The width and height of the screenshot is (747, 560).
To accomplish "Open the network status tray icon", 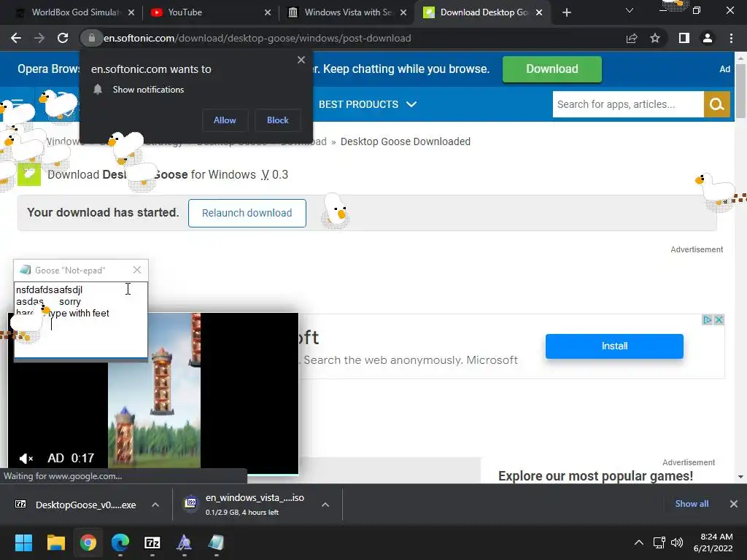I will tap(659, 542).
